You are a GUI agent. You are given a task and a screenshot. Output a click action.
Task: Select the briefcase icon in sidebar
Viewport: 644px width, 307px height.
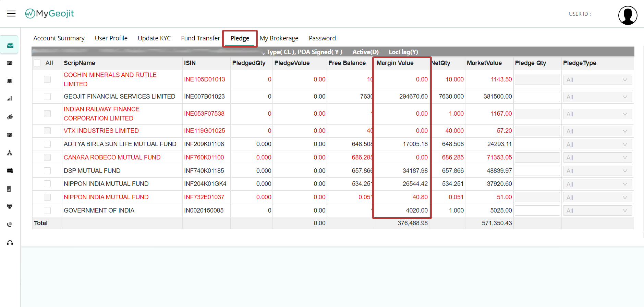point(10,45)
